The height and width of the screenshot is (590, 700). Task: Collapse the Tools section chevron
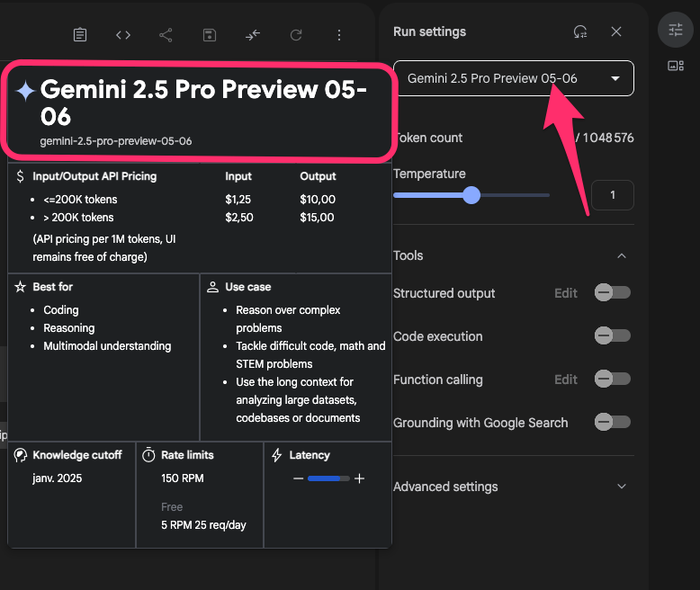tap(622, 255)
